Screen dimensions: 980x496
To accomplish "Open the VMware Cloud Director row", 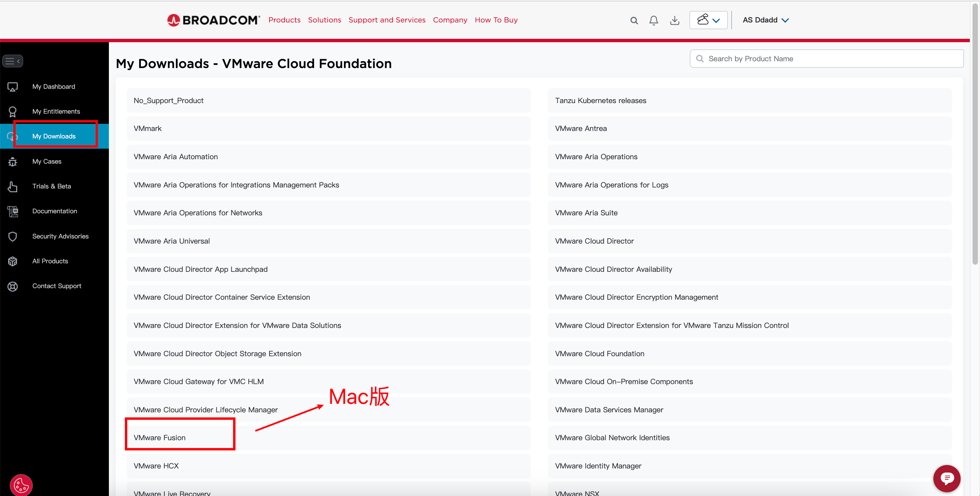I will click(x=749, y=241).
